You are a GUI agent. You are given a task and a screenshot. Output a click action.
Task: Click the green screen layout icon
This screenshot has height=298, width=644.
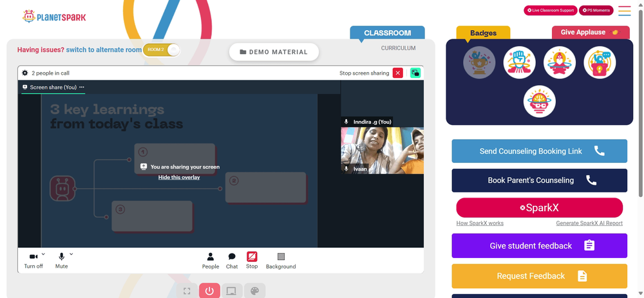415,73
